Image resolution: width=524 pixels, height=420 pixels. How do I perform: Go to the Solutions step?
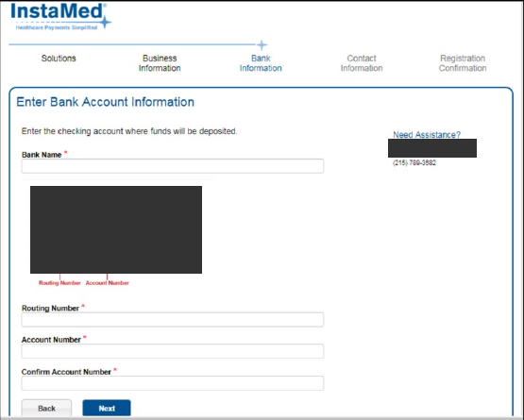tap(59, 59)
